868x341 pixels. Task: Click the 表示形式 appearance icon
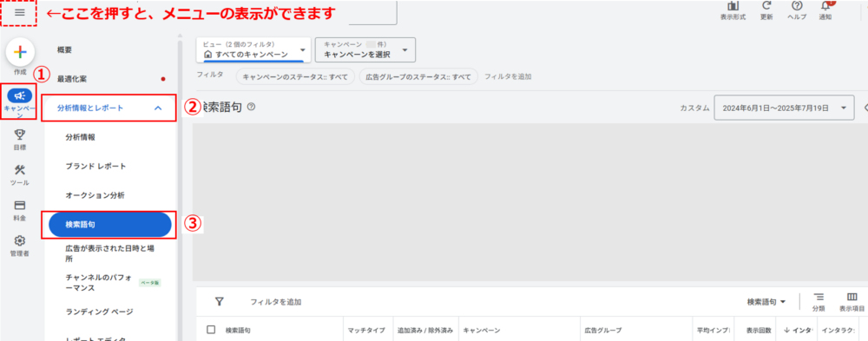[733, 6]
